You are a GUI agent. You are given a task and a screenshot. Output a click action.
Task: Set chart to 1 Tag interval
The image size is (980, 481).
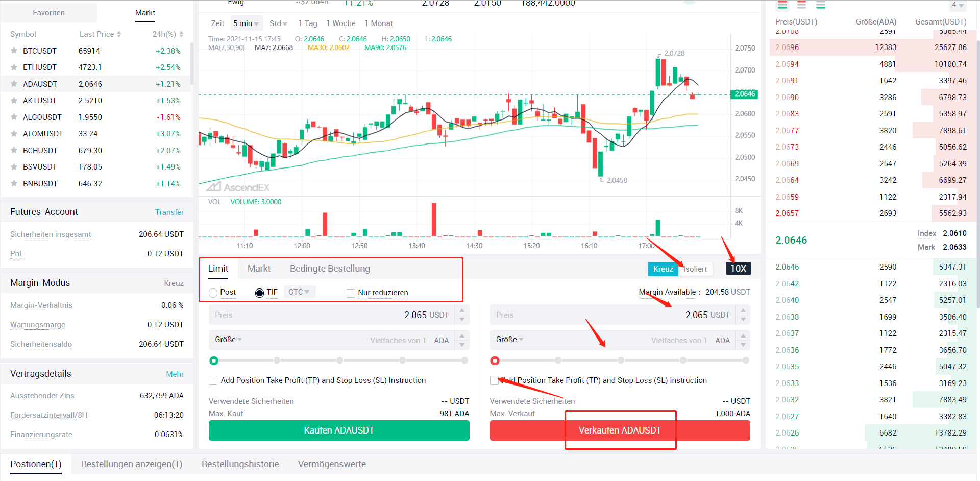308,23
